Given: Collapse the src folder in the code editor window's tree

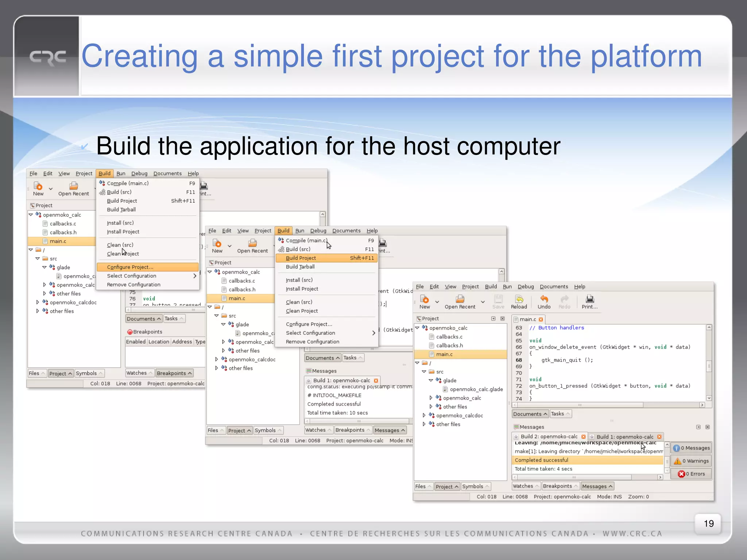Looking at the screenshot, I should (x=424, y=372).
